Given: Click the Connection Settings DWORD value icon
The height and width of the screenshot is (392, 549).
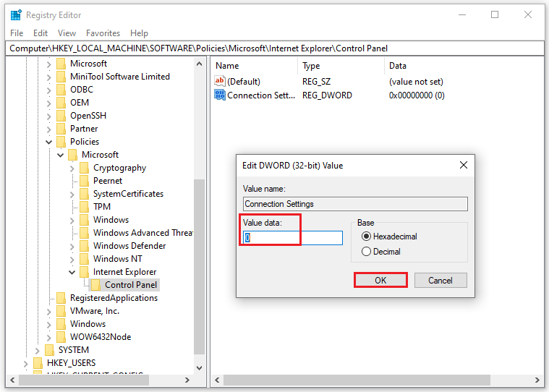Looking at the screenshot, I should point(220,95).
